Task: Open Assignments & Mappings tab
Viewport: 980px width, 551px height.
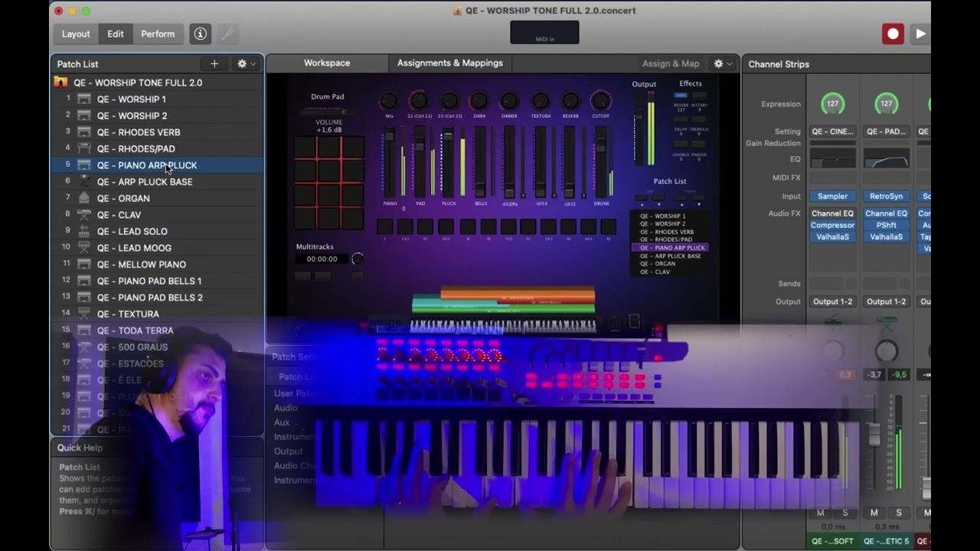Action: 450,63
